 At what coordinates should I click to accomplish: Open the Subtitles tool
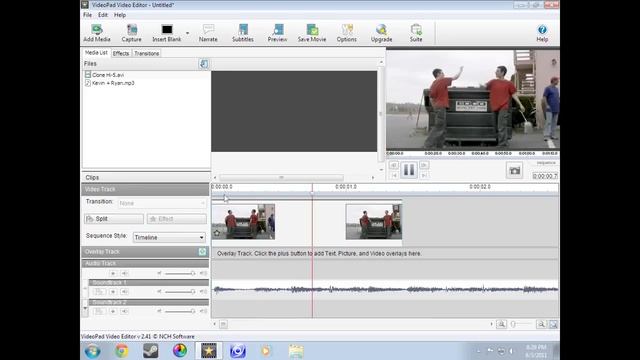[x=243, y=33]
